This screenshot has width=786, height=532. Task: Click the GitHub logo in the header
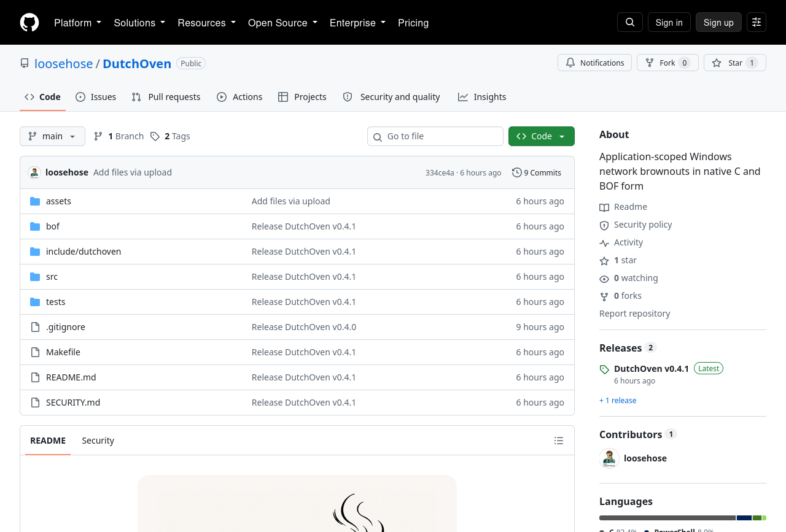[x=29, y=23]
